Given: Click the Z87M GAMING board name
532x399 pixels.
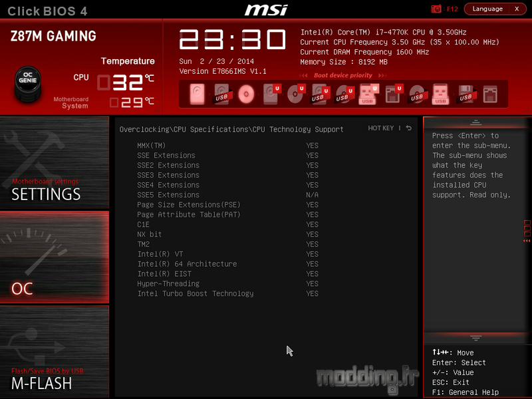Looking at the screenshot, I should 53,36.
